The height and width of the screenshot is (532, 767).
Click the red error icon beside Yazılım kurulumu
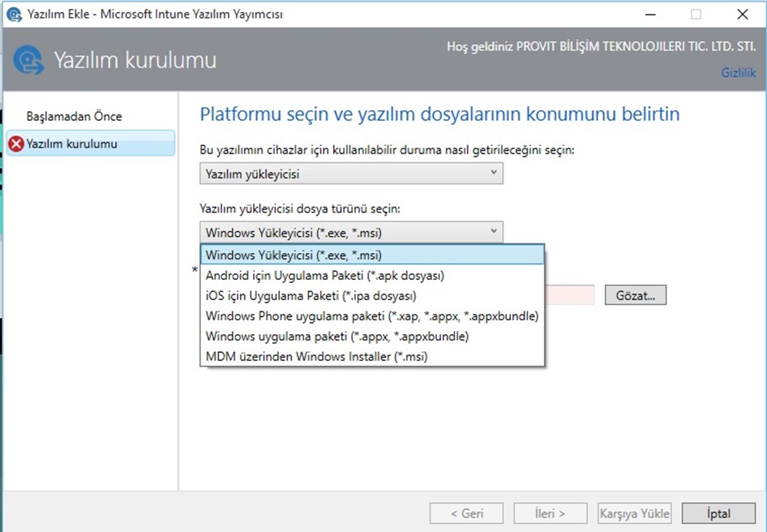coord(16,144)
